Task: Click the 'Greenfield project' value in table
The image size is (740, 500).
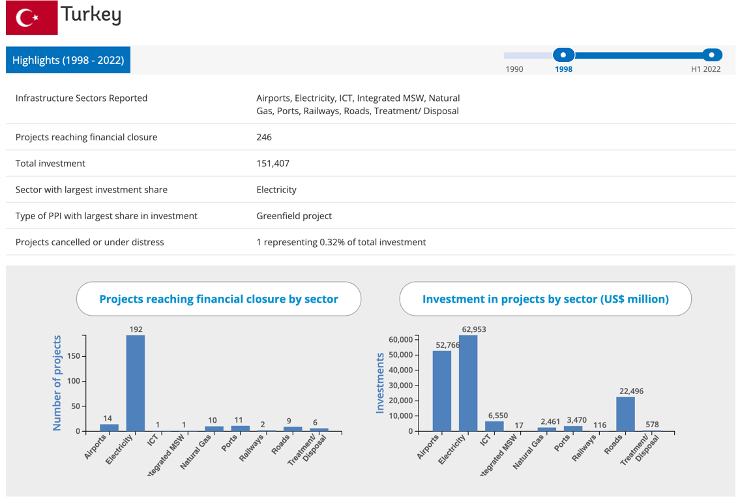Action: [x=294, y=216]
